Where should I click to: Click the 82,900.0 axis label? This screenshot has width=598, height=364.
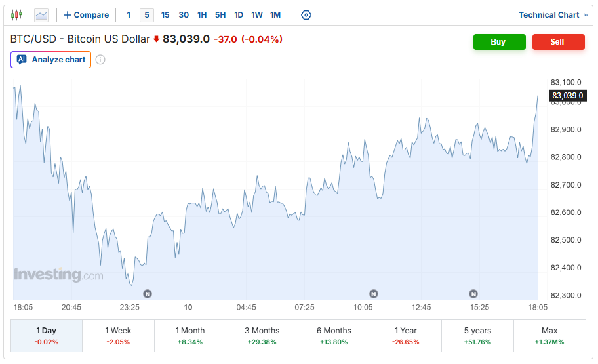coord(566,129)
